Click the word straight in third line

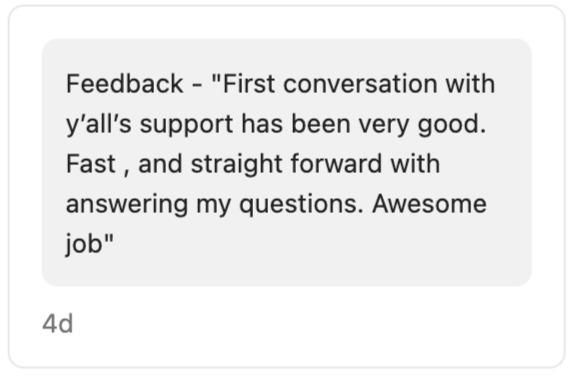coord(237,164)
